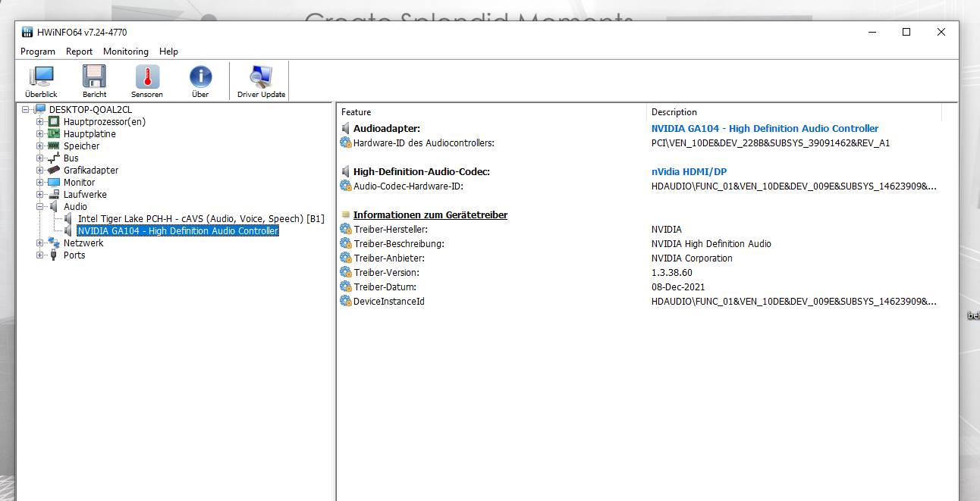Click NVIDIA GA104 description link text
The image size is (980, 501).
click(765, 129)
